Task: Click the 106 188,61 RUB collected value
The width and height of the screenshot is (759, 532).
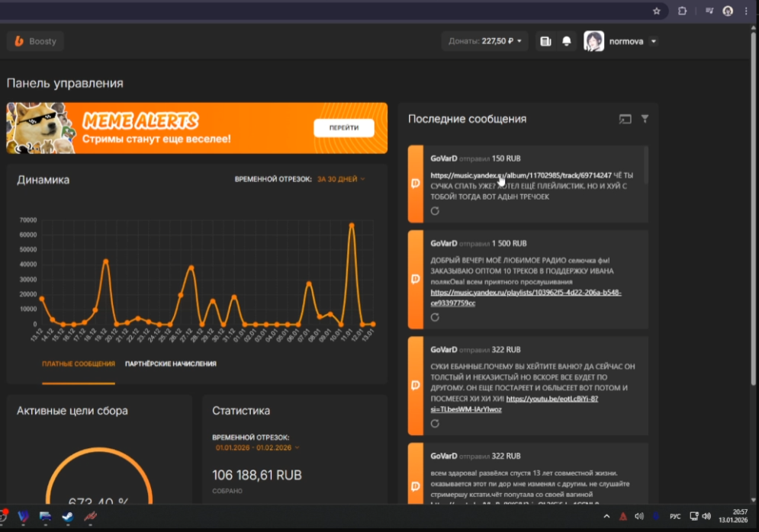Action: (x=256, y=476)
